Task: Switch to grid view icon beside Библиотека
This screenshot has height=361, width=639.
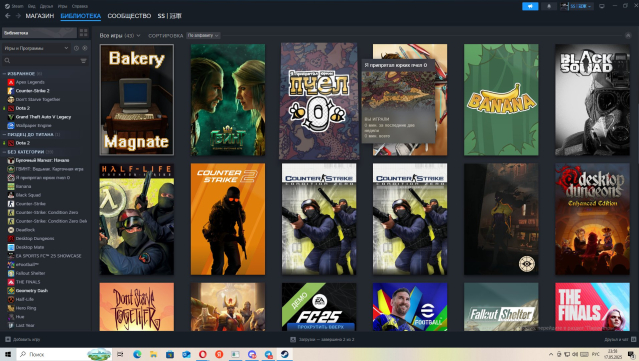Action: tap(84, 33)
